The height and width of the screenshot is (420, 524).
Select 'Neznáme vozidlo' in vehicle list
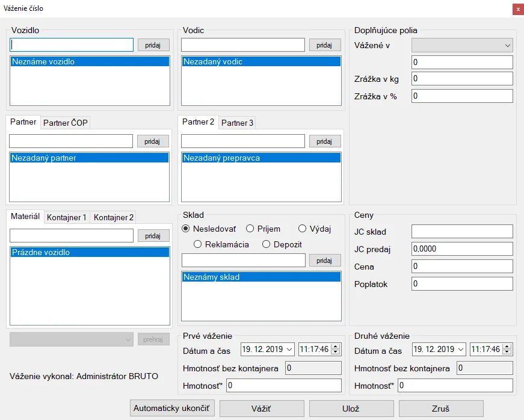90,61
